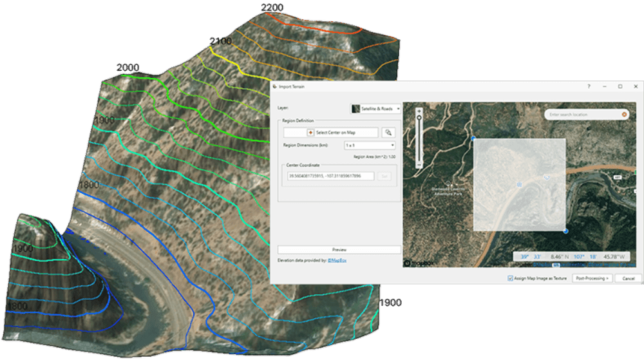
Task: Click the Preview button
Action: [339, 250]
